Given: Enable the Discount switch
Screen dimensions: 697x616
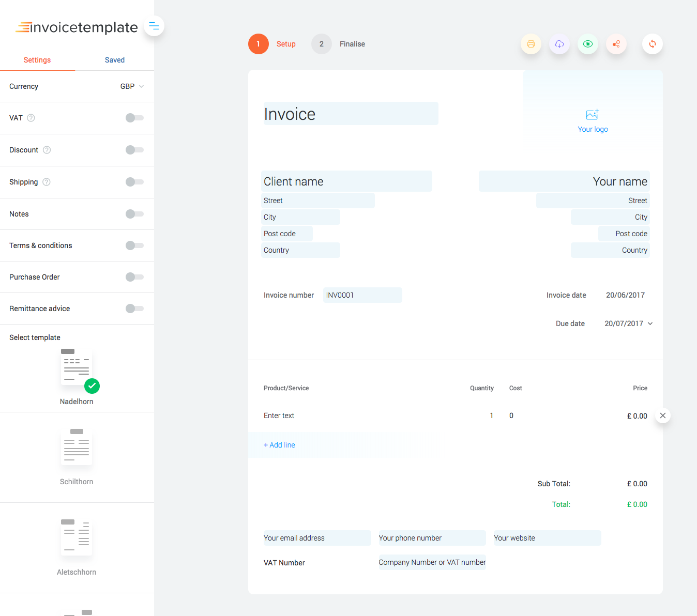Looking at the screenshot, I should [x=134, y=150].
